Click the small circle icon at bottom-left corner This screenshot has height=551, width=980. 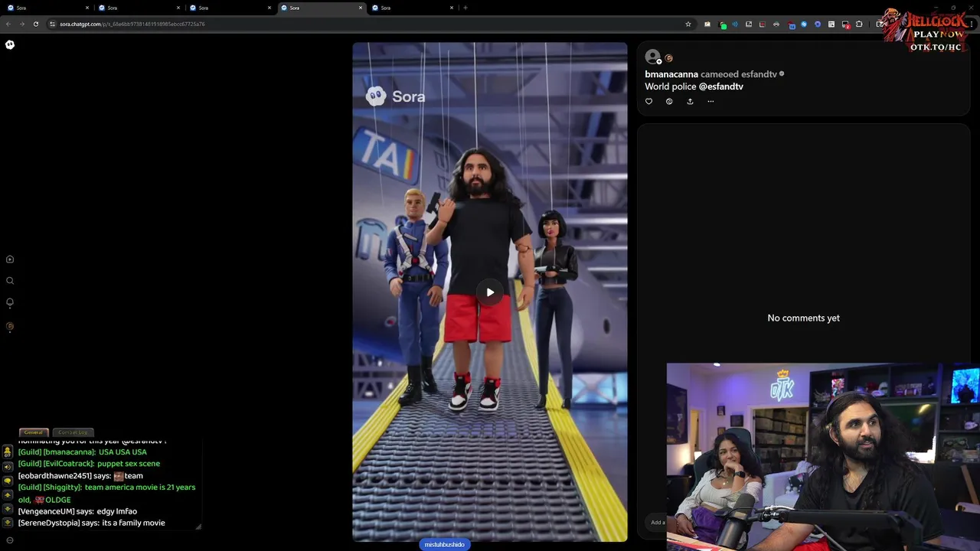tap(10, 540)
